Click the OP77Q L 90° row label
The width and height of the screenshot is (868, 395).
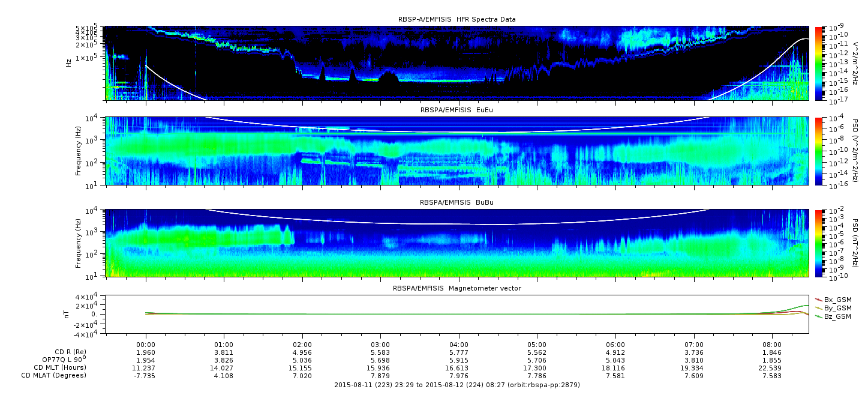[x=62, y=360]
